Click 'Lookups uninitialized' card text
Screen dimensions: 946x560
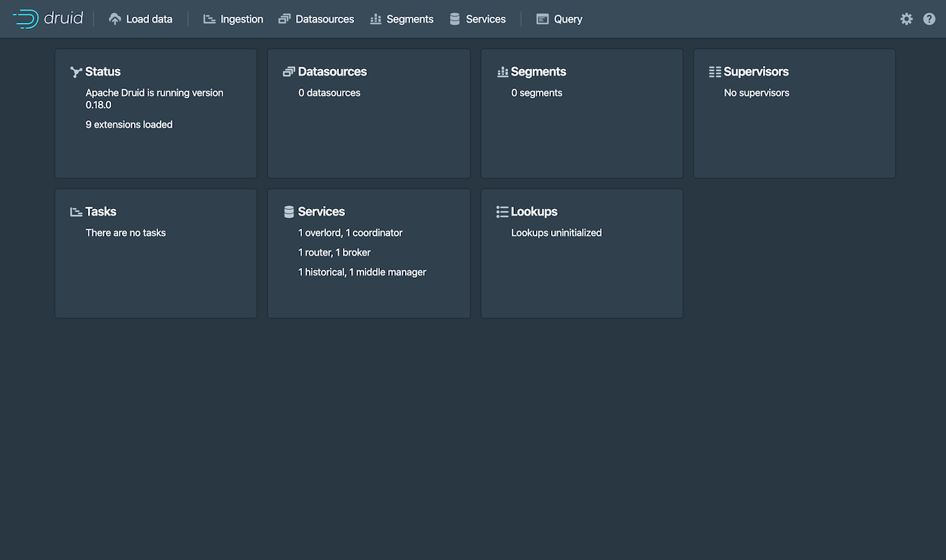[556, 233]
